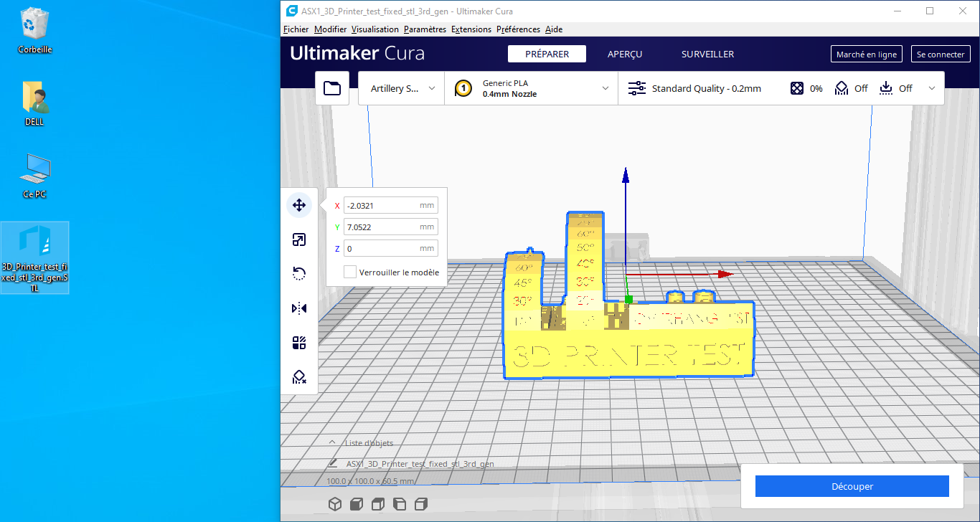This screenshot has width=980, height=522.
Task: Open Ce PC desktop icon
Action: click(x=34, y=176)
